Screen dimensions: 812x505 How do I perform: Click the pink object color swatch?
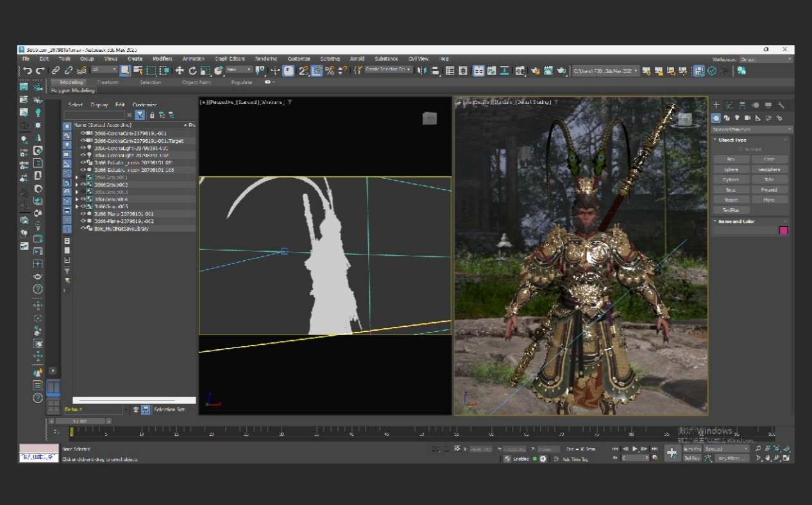click(783, 231)
